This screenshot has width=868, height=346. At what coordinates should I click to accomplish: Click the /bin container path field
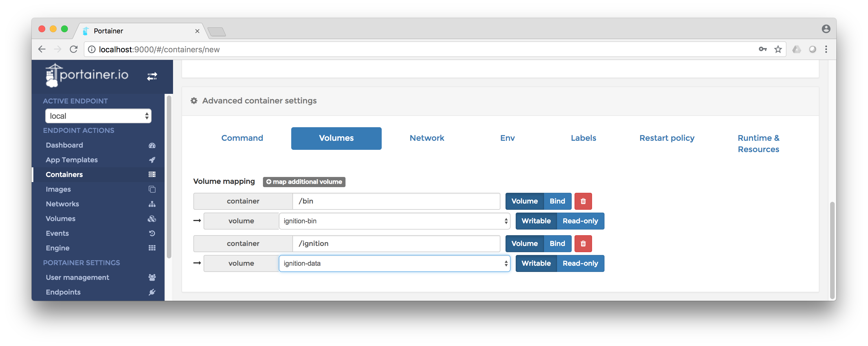point(396,201)
